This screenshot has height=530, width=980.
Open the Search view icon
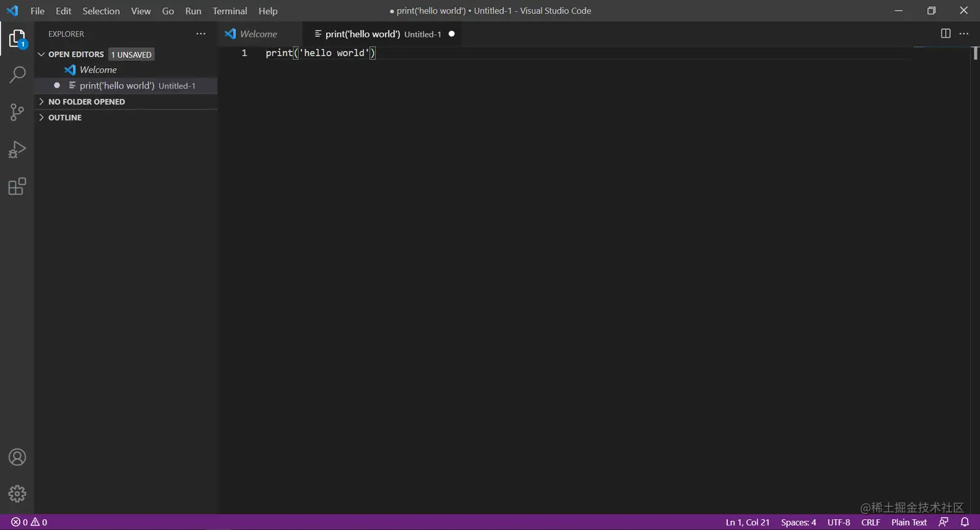coord(17,75)
